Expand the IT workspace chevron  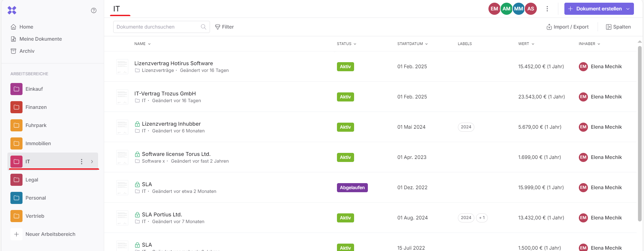(92, 162)
